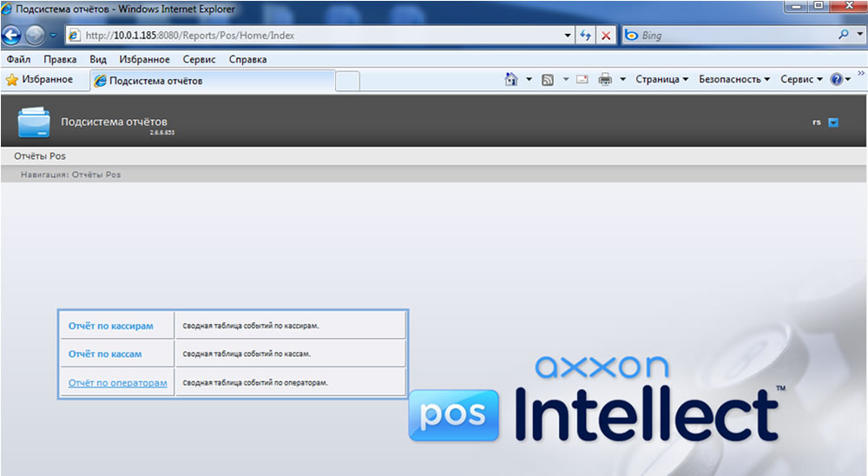The image size is (868, 476).
Task: Expand the Home button dropdown arrow
Action: pos(529,79)
